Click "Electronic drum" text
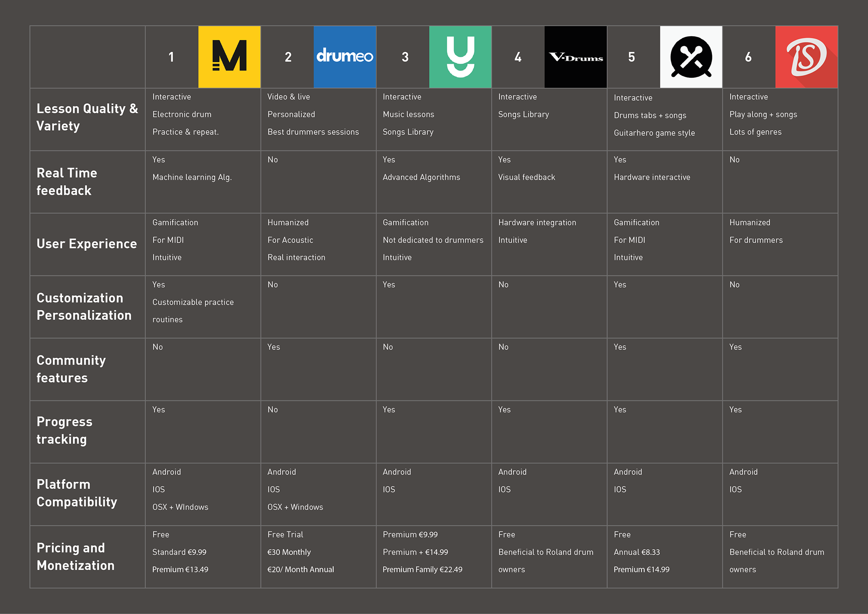Image resolution: width=868 pixels, height=614 pixels. 182,114
